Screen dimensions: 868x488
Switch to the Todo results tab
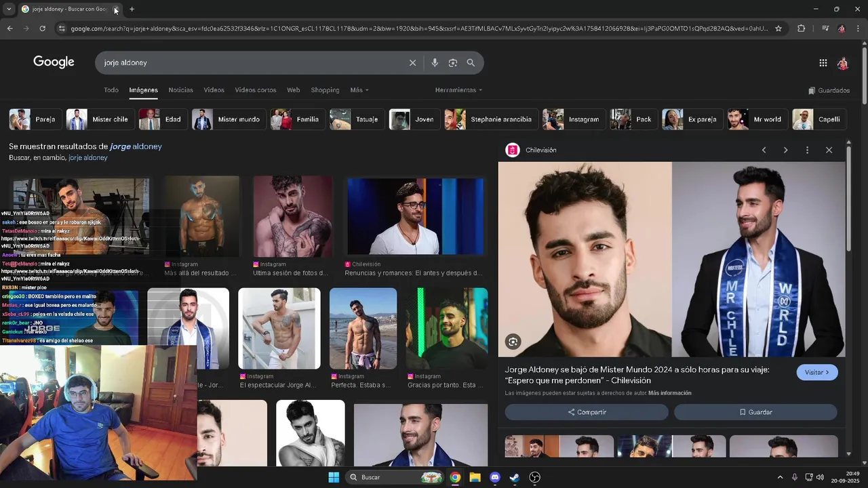[x=111, y=90]
